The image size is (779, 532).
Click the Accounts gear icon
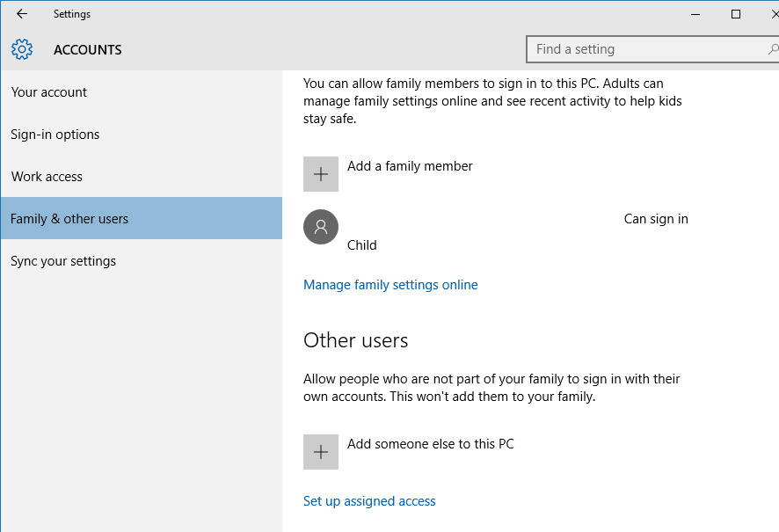(x=22, y=49)
